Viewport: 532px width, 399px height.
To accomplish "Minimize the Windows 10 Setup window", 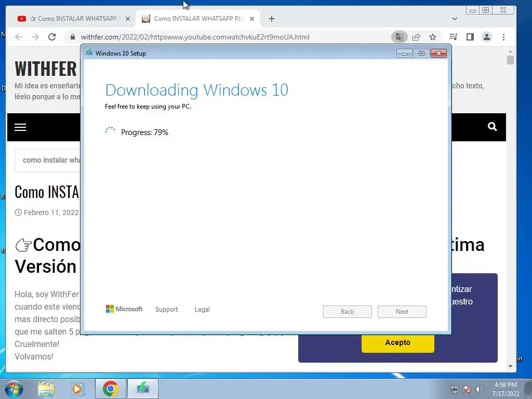I will (404, 54).
